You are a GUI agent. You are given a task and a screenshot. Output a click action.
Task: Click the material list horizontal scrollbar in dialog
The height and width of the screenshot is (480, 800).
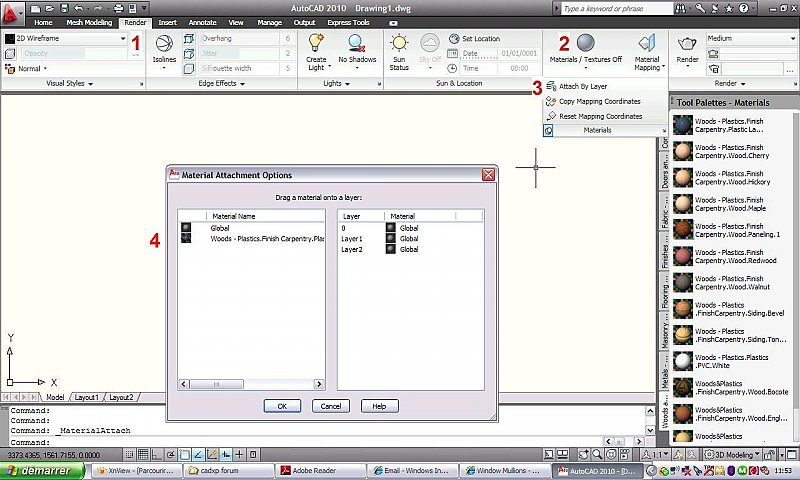click(x=252, y=384)
